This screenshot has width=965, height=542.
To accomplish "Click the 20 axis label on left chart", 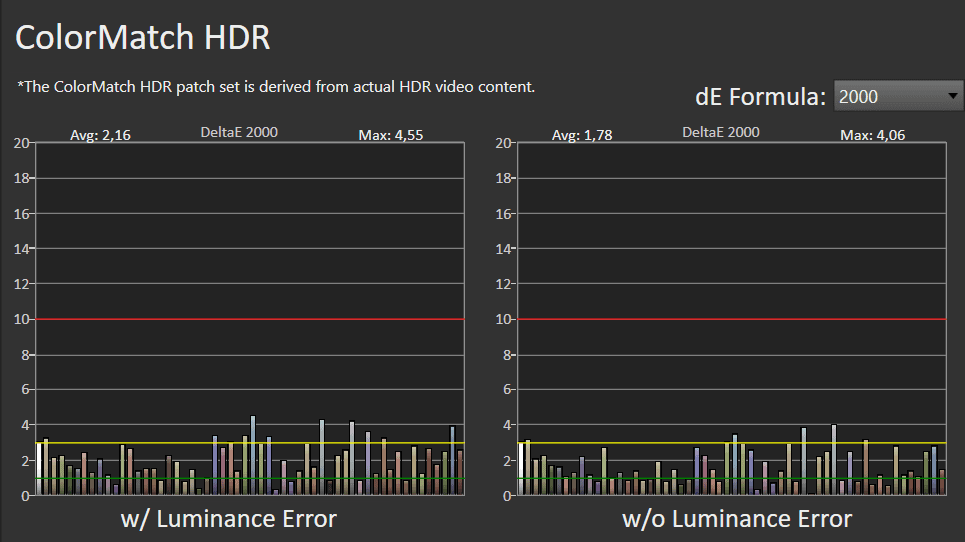I will pos(21,143).
